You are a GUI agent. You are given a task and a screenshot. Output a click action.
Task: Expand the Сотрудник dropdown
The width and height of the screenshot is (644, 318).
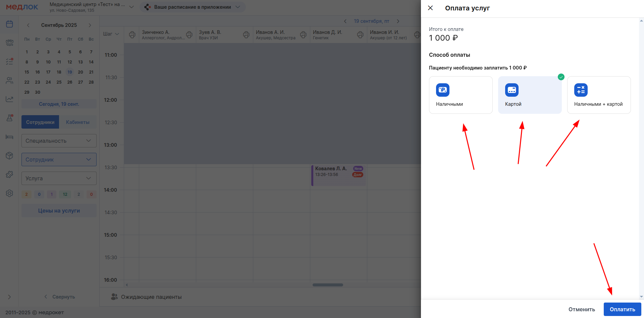59,160
